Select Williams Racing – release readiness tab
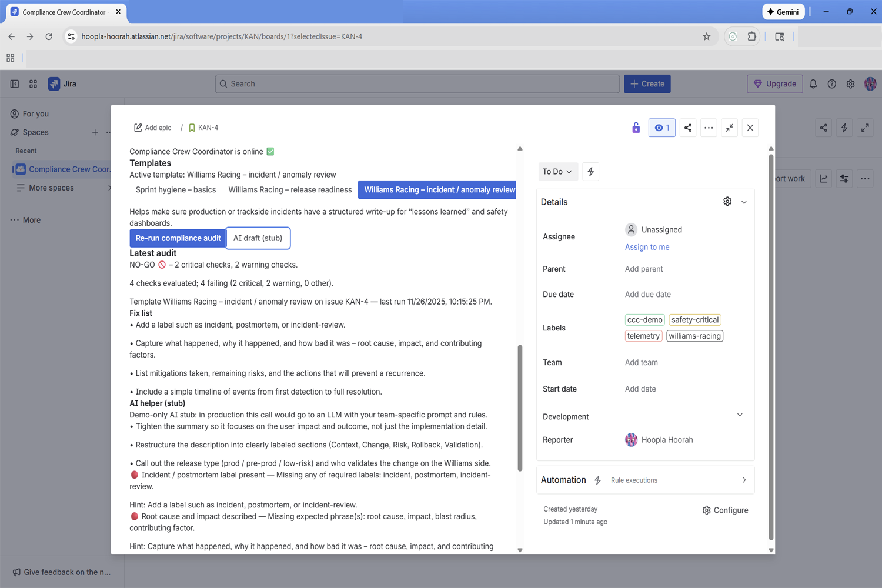882x588 pixels. click(290, 190)
